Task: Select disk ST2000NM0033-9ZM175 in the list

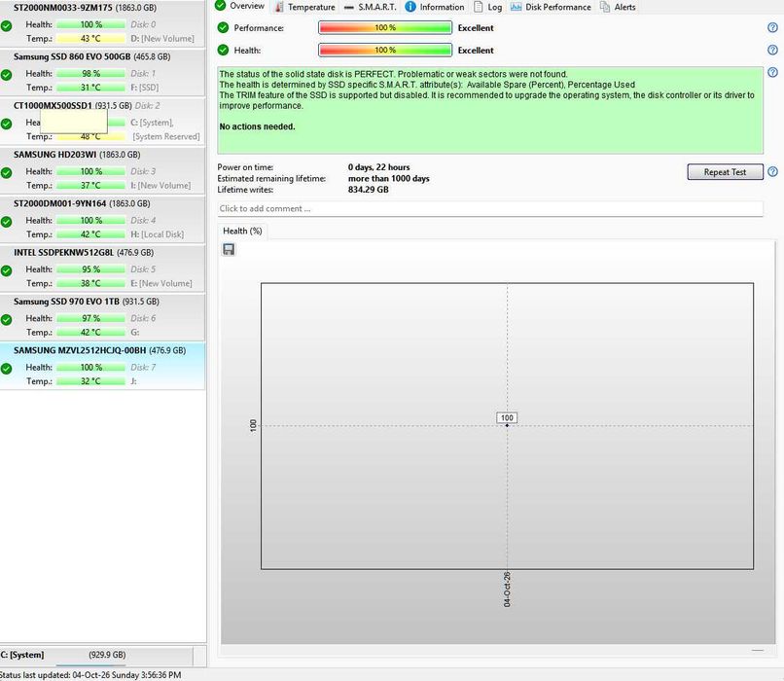Action: tap(102, 23)
